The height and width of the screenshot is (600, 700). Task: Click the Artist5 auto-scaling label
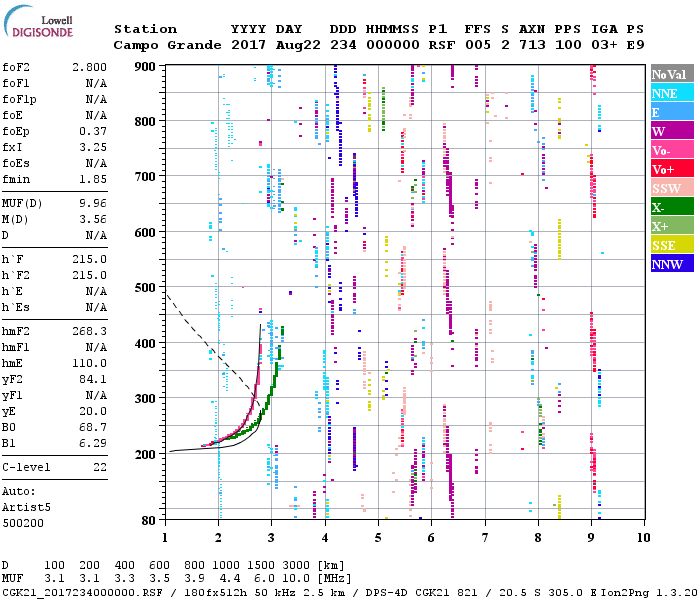click(x=26, y=507)
